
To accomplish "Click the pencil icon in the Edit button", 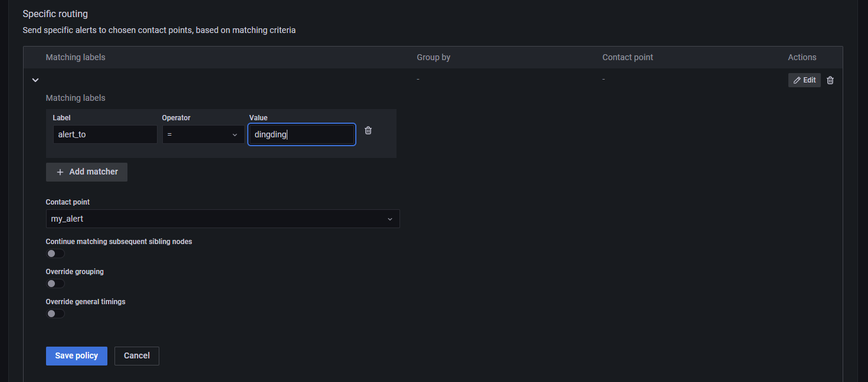I will (797, 80).
